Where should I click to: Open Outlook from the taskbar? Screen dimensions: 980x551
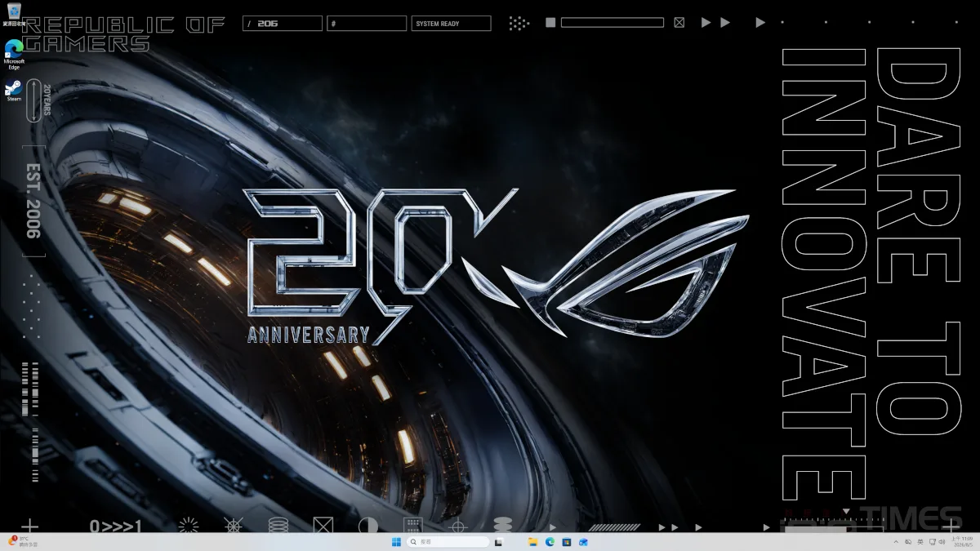(584, 542)
